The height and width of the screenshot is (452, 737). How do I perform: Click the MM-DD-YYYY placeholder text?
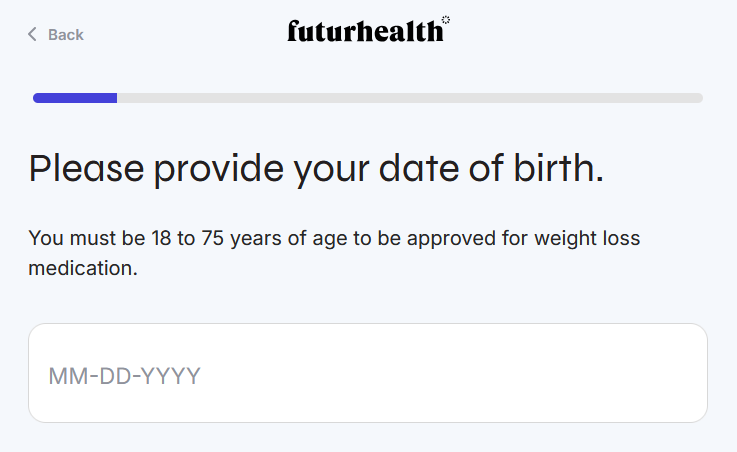click(x=125, y=377)
